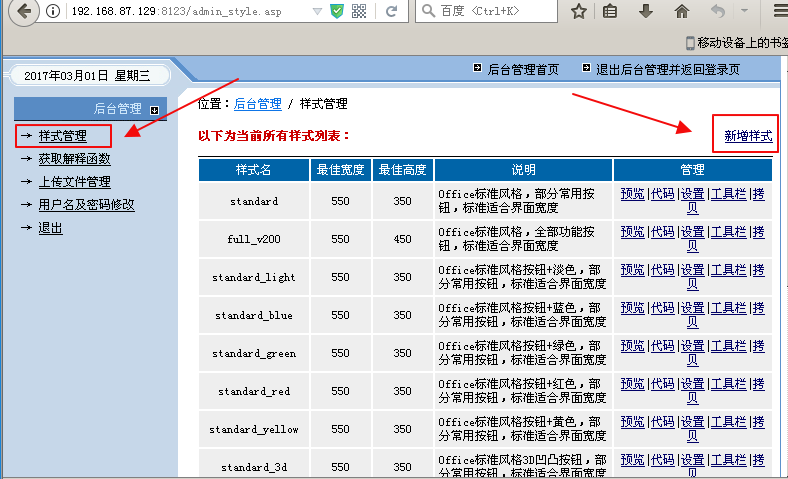Image resolution: width=788 pixels, height=479 pixels.
Task: Click the 新增样式 link
Action: point(748,136)
